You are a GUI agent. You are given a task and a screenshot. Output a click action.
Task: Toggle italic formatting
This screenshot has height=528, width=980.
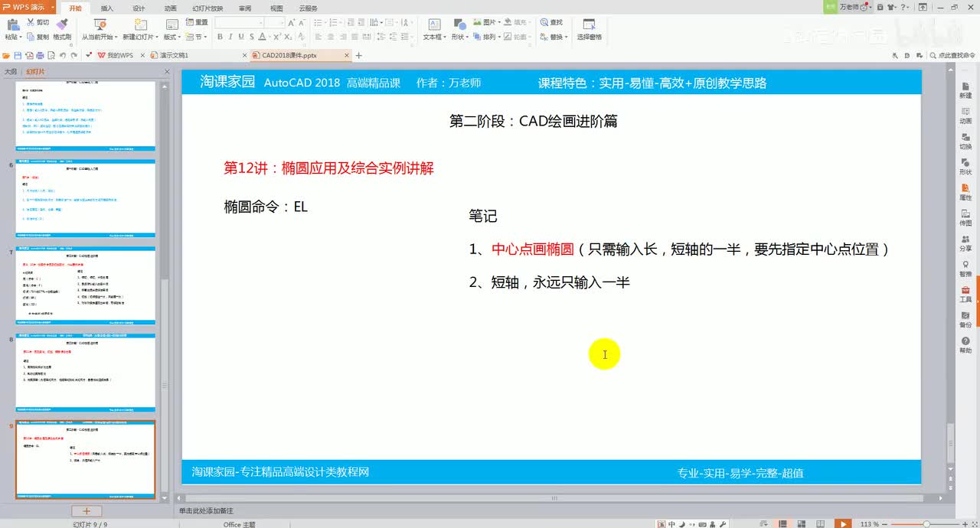click(x=230, y=37)
